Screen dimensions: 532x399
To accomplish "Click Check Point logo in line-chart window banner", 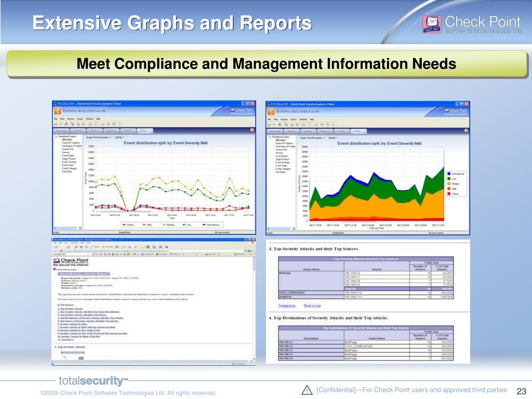I will click(x=242, y=110).
